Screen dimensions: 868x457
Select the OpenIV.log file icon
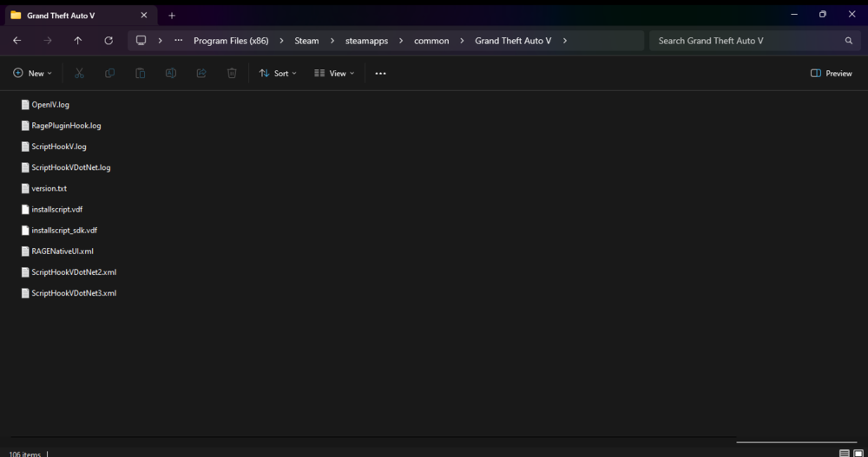25,105
